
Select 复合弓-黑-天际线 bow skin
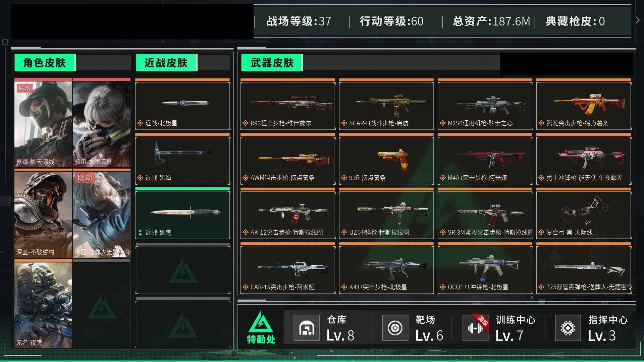point(584,215)
